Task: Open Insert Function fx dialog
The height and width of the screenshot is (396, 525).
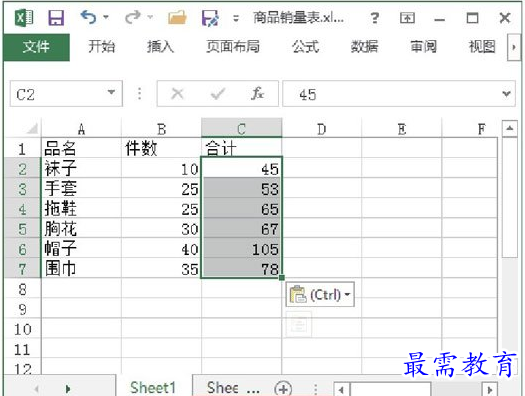Action: point(257,94)
